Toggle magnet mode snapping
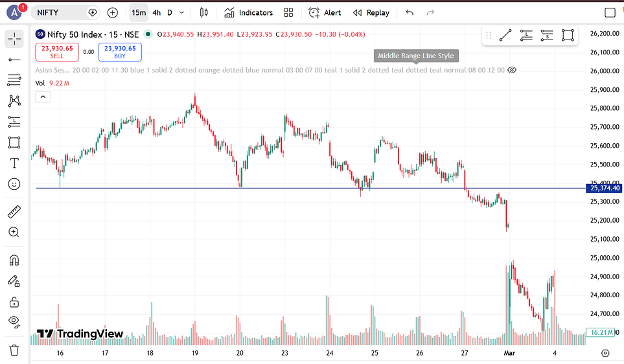Image resolution: width=624 pixels, height=364 pixels. point(14,260)
